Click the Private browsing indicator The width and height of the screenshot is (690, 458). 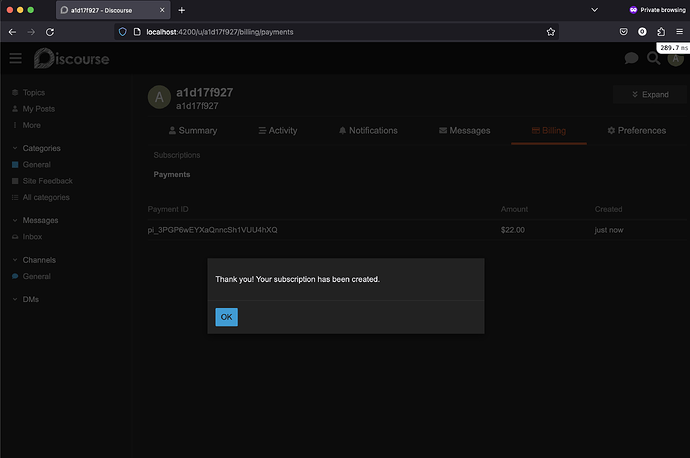point(657,10)
